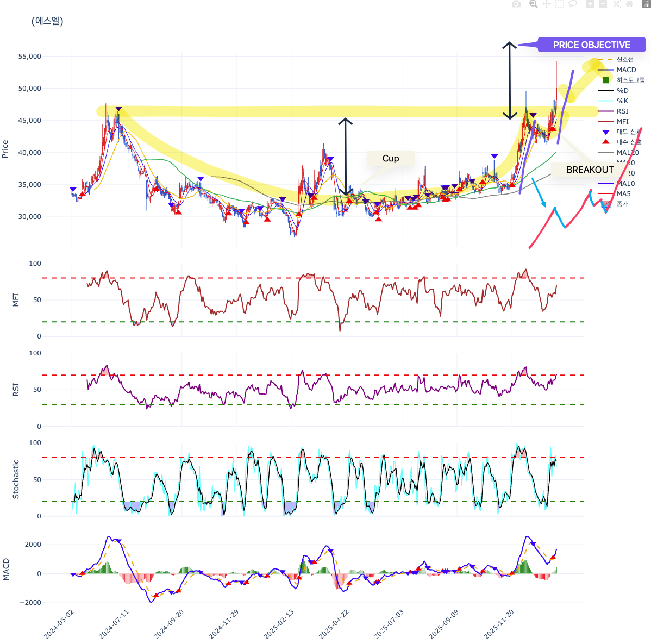Select the green histogram color swatch
Viewport: 651px width, 644px height.
click(605, 80)
